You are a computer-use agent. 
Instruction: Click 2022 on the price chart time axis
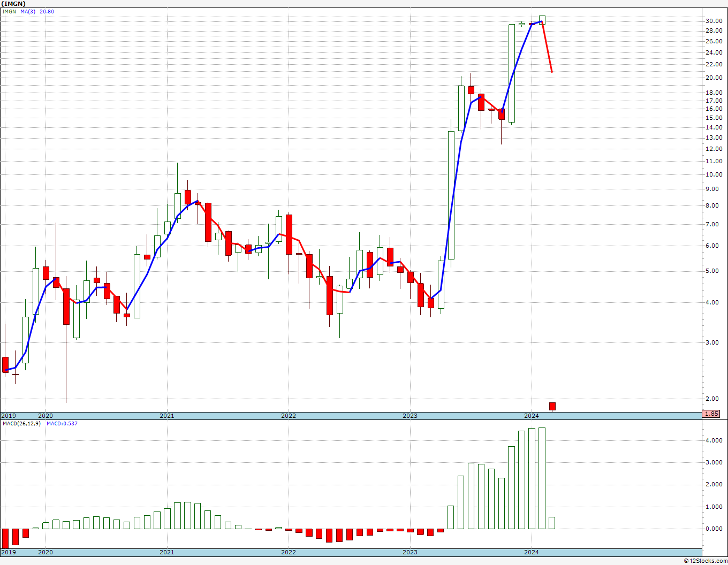click(289, 416)
